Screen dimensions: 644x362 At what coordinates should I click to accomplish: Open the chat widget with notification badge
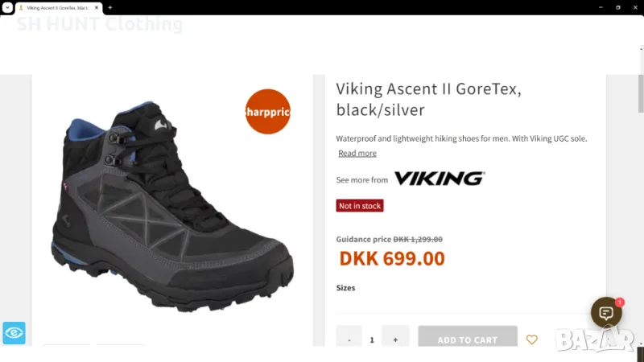coord(606,312)
